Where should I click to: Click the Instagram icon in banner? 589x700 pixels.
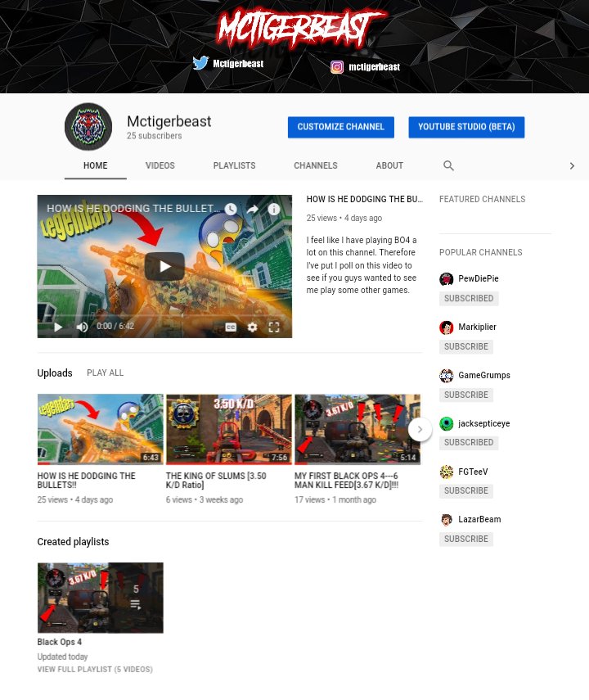[337, 67]
